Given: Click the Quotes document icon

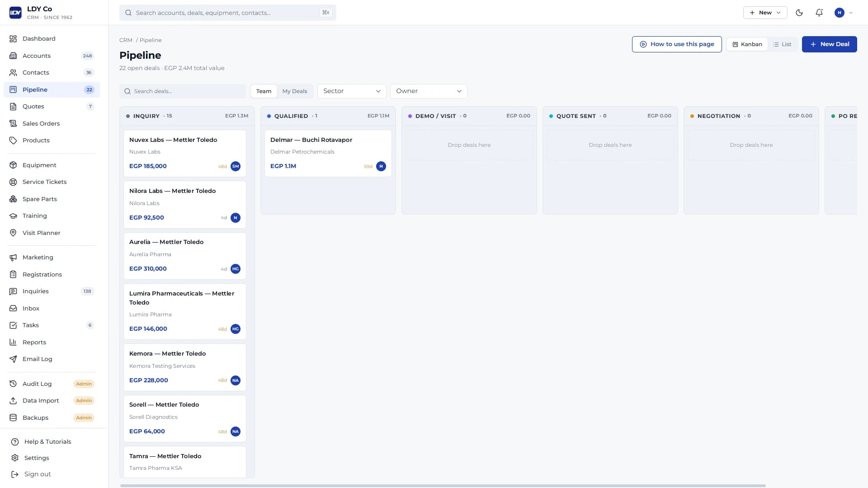Looking at the screenshot, I should tap(13, 107).
